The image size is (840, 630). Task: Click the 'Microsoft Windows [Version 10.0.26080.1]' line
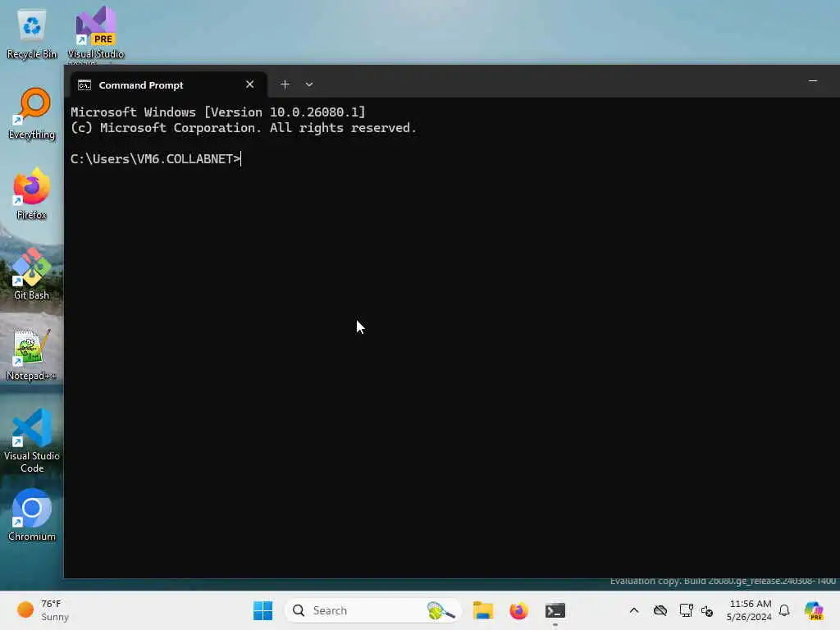tap(218, 112)
